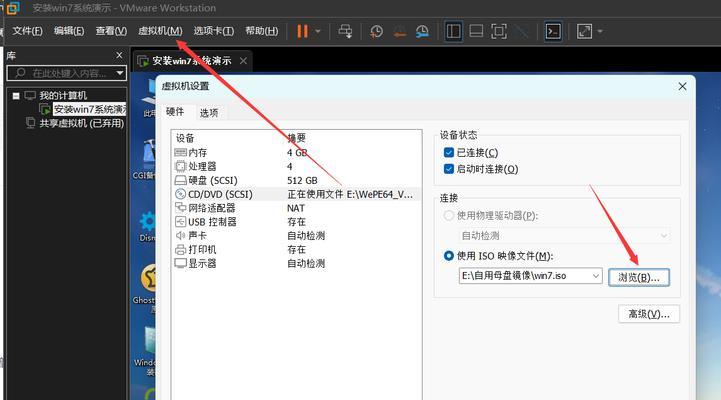Switch to the 选项 tab
This screenshot has height=400, width=721.
209,113
